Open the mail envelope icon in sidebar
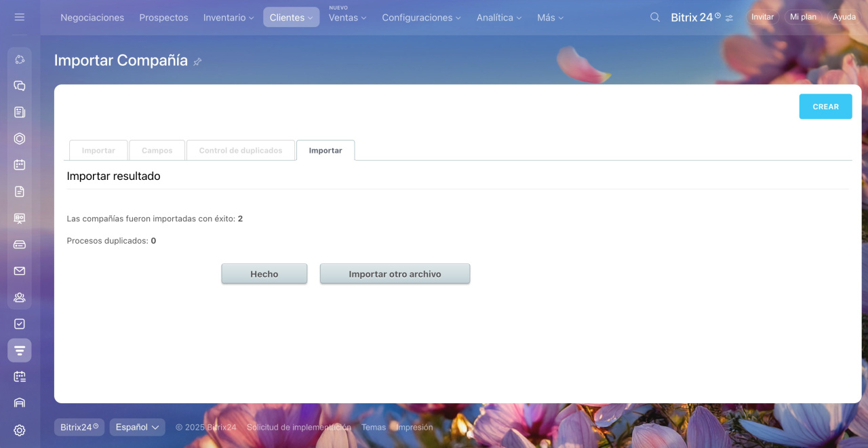The height and width of the screenshot is (448, 868). tap(20, 271)
